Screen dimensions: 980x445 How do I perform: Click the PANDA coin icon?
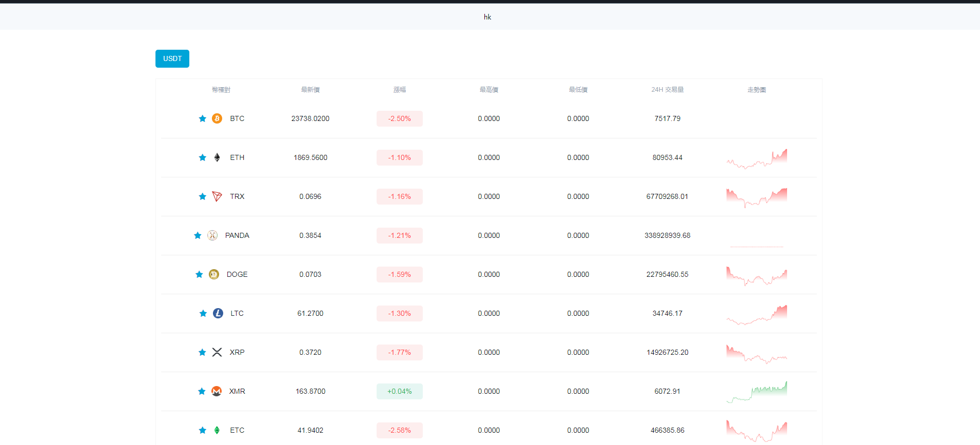pos(212,235)
